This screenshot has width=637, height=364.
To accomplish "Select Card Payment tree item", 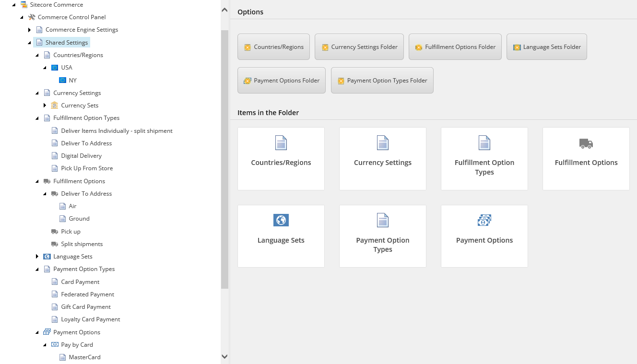I will point(80,282).
